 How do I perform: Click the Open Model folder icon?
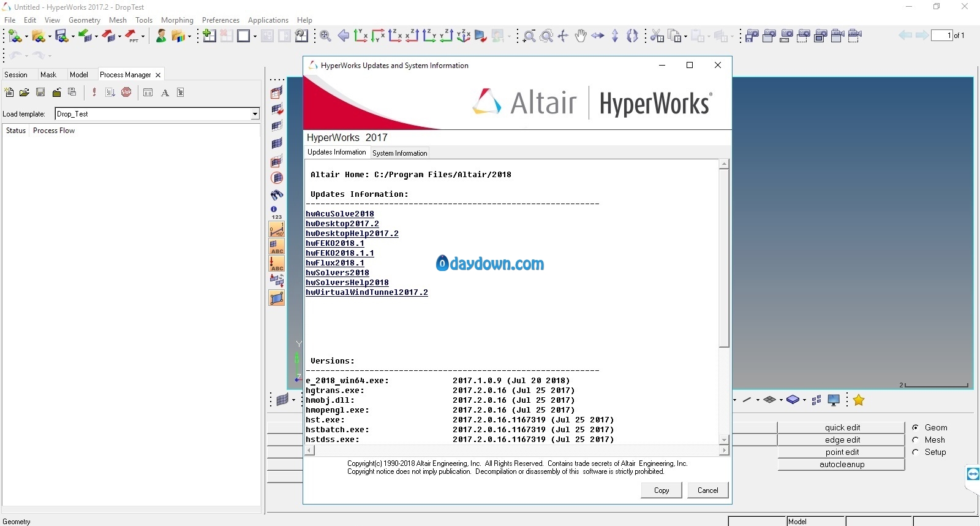38,36
